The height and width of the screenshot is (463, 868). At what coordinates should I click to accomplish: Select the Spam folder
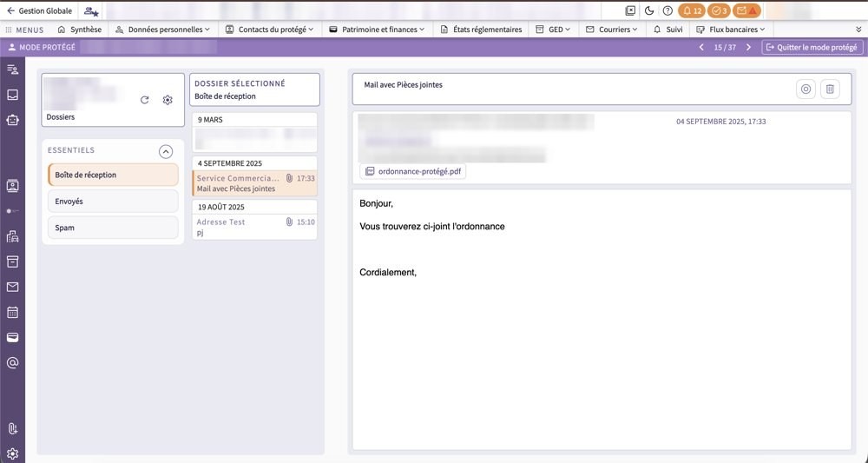(113, 228)
